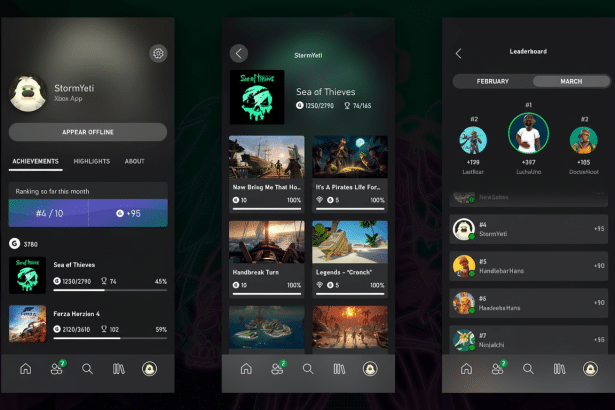Click LastRoar avatar with +129 score

473,140
